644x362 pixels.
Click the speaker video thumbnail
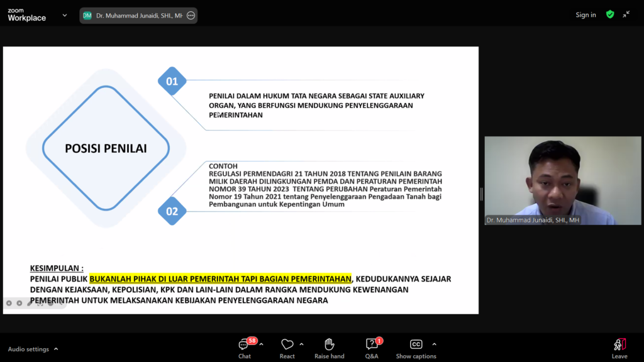[550, 180]
